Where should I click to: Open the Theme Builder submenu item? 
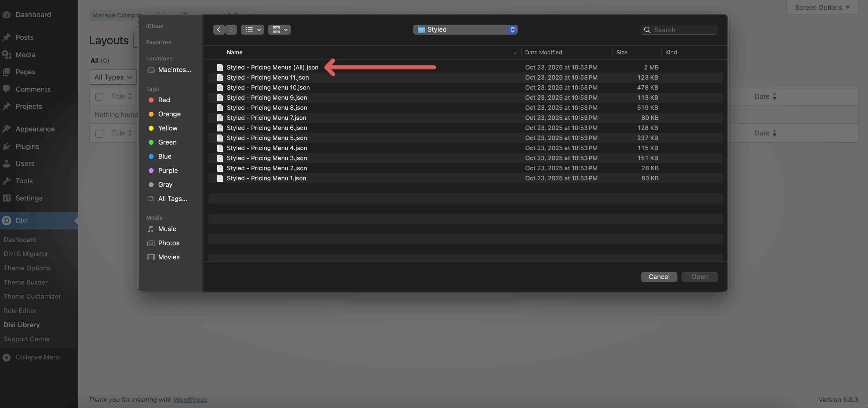[26, 282]
